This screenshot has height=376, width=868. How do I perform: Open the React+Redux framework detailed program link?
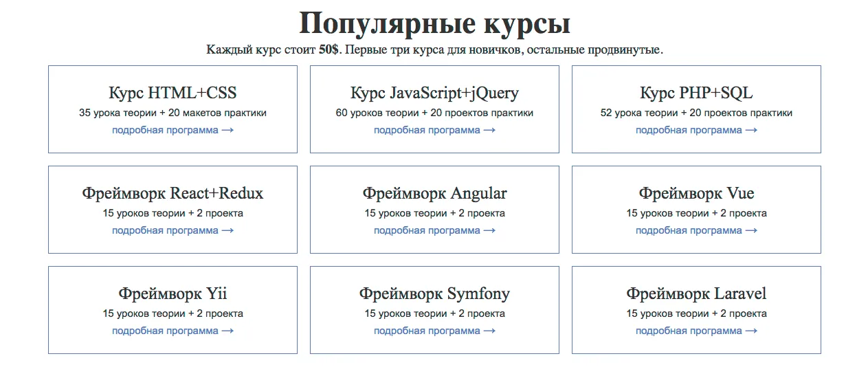(173, 230)
